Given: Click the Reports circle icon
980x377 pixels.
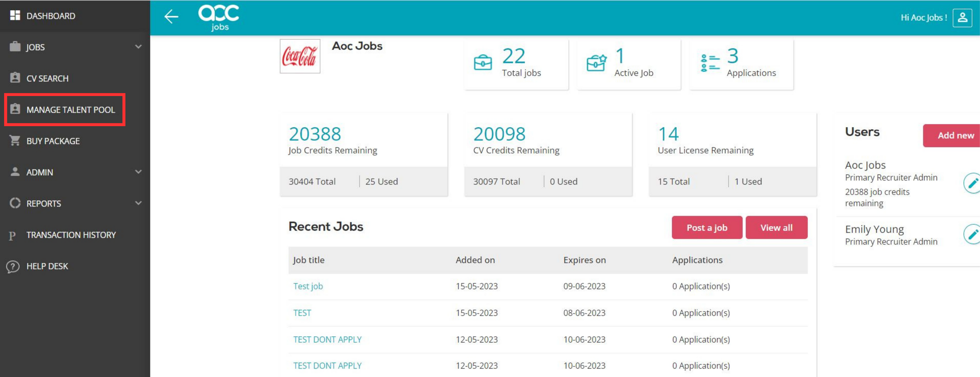Looking at the screenshot, I should pos(15,203).
